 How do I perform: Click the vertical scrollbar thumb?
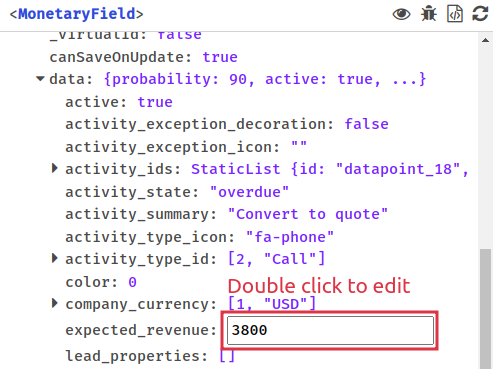[485, 308]
